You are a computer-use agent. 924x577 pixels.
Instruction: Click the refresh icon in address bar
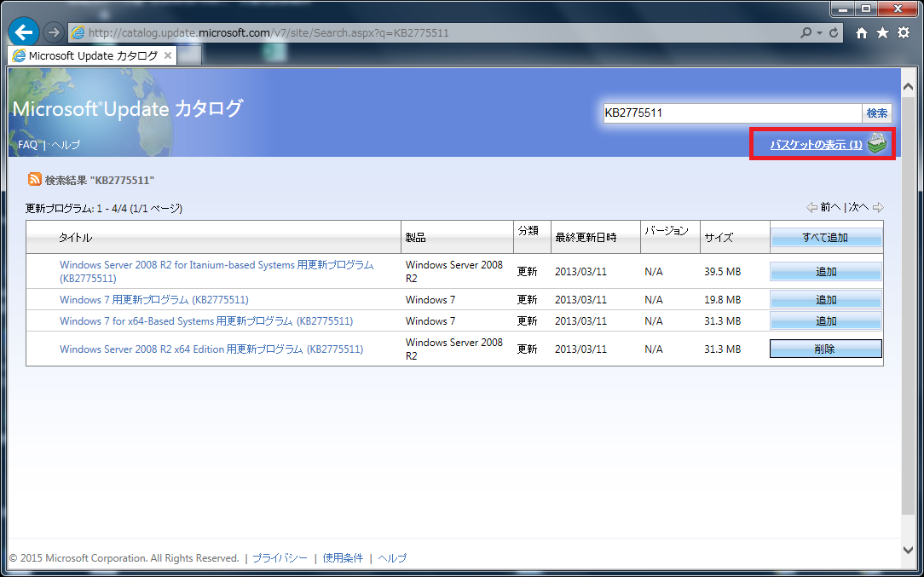[x=833, y=32]
